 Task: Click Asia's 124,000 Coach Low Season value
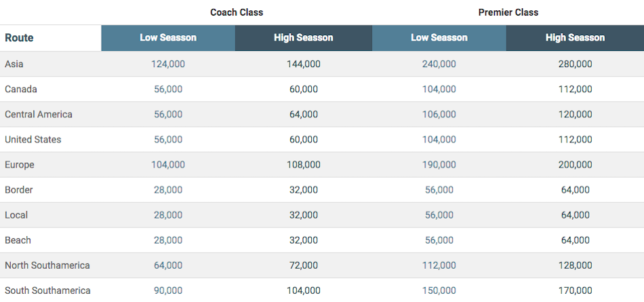(168, 64)
